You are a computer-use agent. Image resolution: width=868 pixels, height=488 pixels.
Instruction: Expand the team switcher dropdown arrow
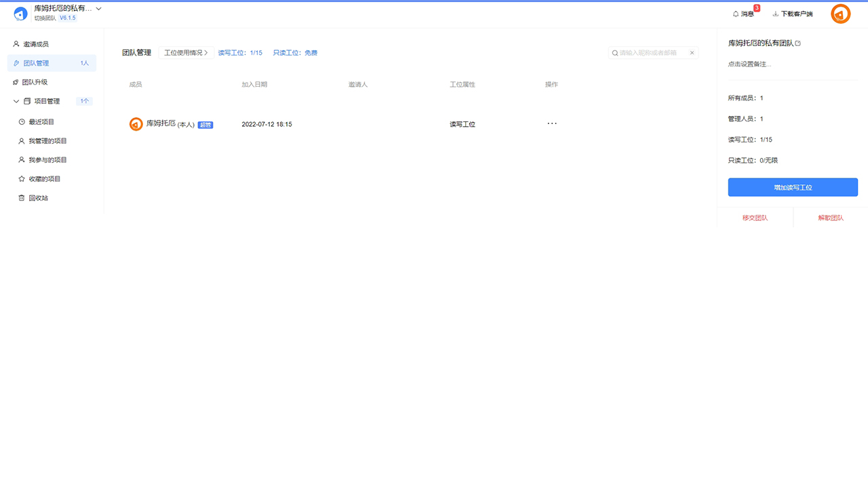click(98, 8)
